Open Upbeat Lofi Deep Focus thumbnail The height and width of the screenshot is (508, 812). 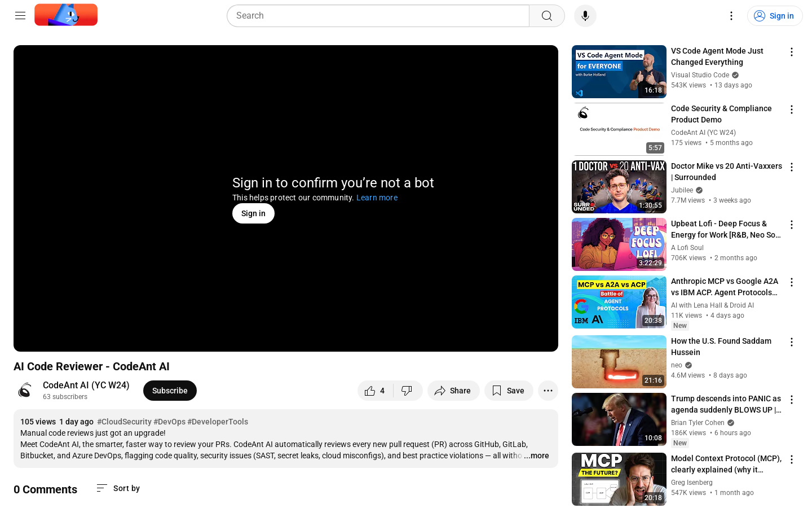point(619,244)
